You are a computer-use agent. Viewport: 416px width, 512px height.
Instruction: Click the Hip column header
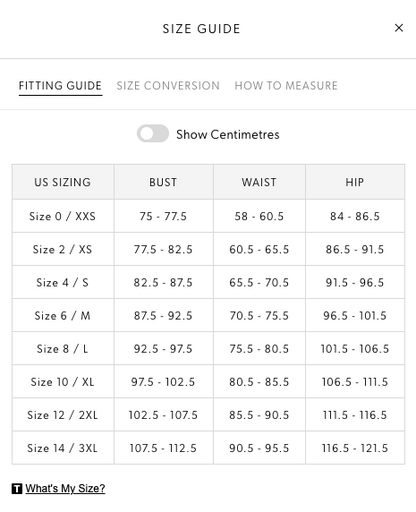[355, 182]
